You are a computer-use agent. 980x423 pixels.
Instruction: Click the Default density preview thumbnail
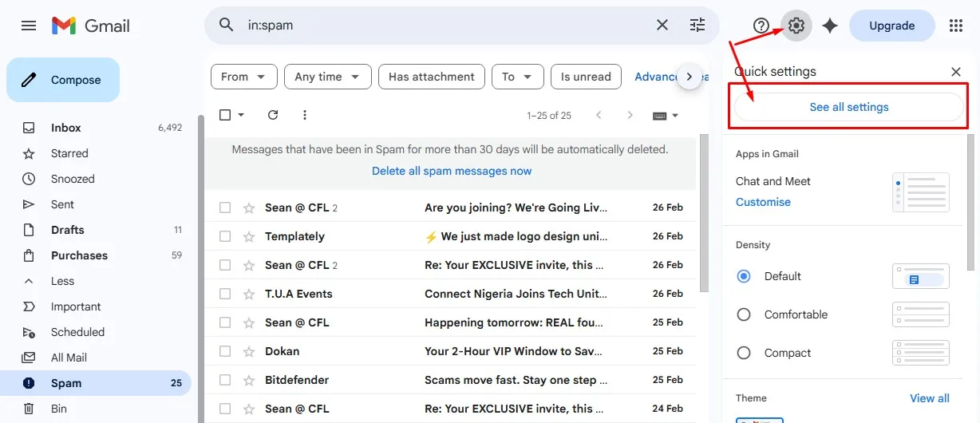click(x=921, y=276)
